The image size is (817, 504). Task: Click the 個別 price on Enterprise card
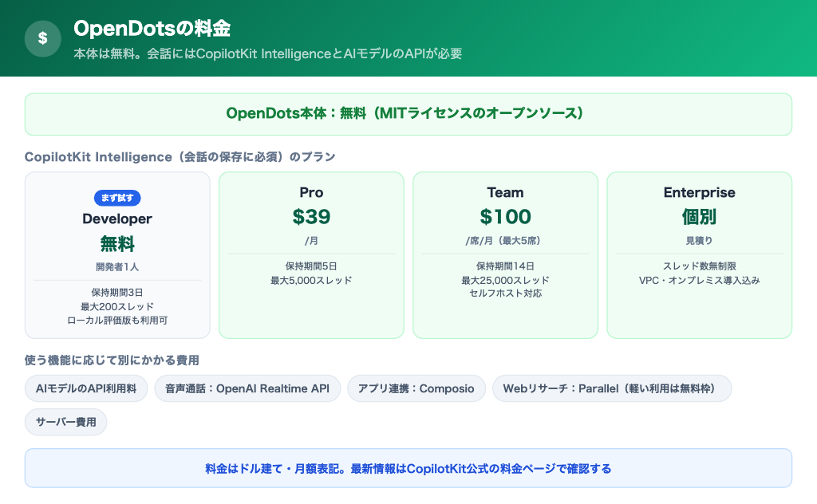coord(699,217)
